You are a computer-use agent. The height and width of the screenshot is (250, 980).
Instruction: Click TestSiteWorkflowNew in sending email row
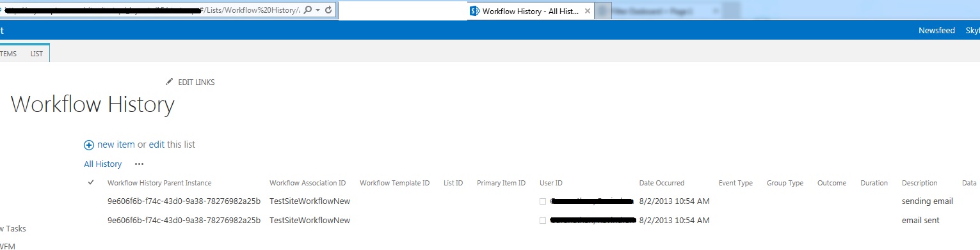click(310, 201)
